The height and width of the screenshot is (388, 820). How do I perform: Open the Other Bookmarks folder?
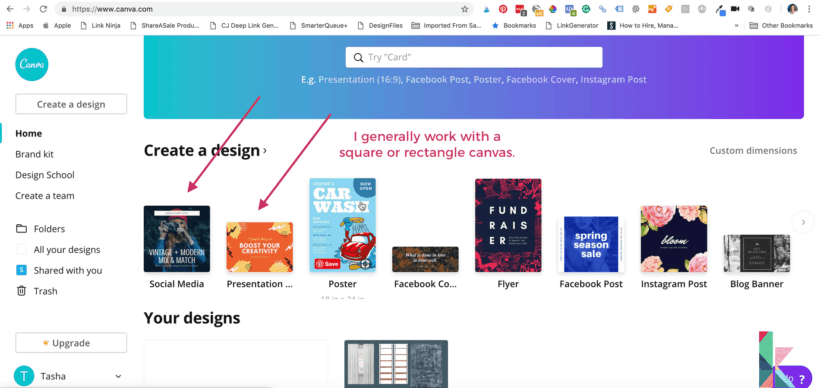[x=781, y=25]
